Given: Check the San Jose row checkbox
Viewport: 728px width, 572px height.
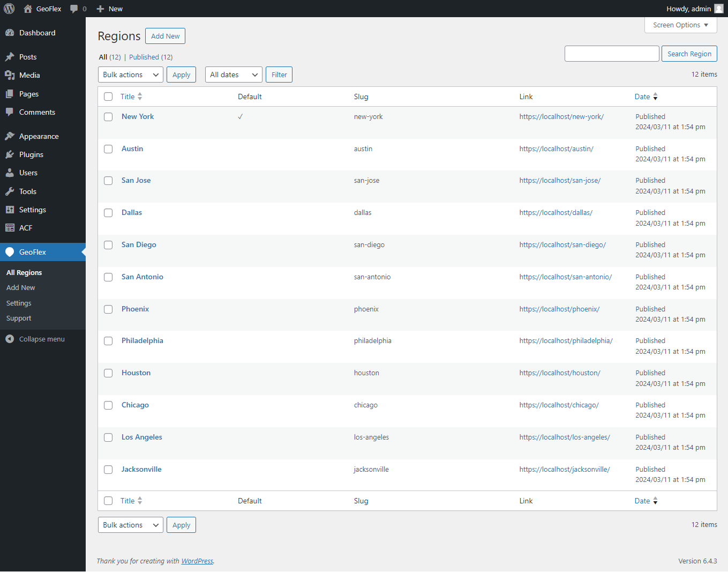Looking at the screenshot, I should point(108,181).
